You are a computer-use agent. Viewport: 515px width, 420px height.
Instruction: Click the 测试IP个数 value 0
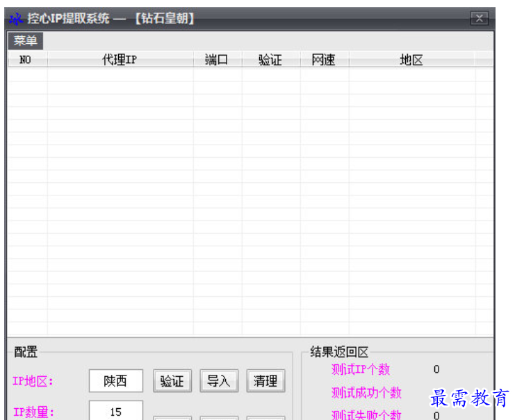[x=436, y=369]
